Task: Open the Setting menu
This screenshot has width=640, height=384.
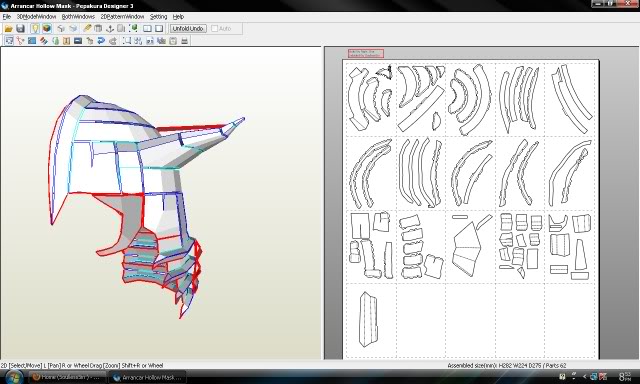Action: point(158,17)
